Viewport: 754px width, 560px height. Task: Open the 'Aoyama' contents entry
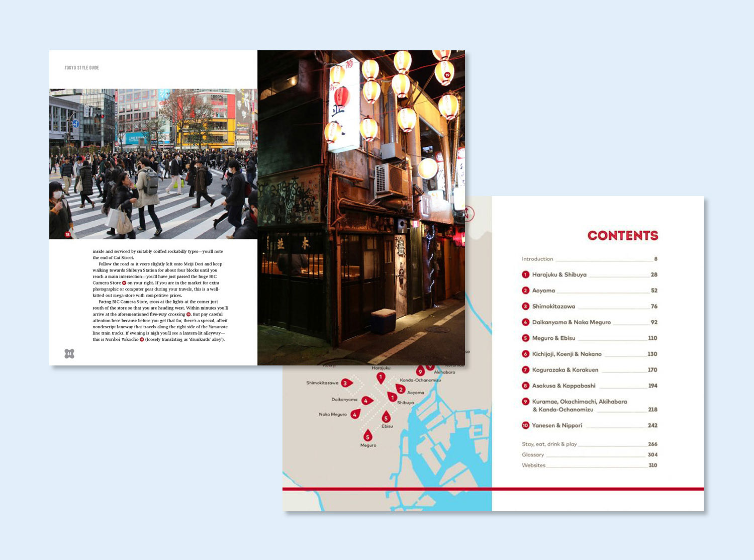coord(590,291)
